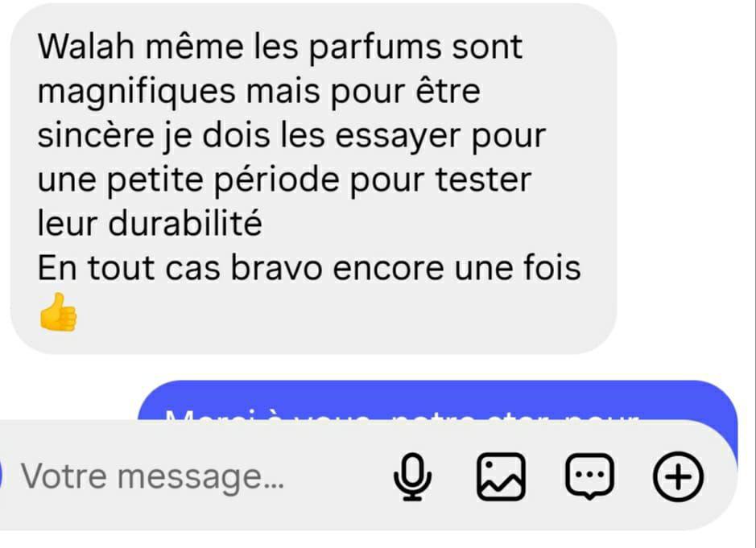Screen dimensions: 756x548
Task: Select the blue sent message bubble
Action: pyautogui.click(x=438, y=400)
